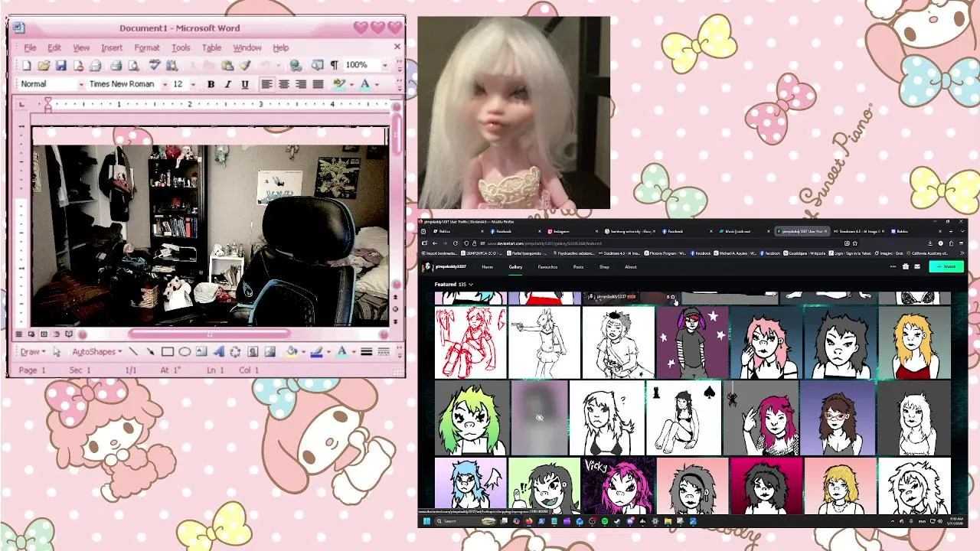
Task: Click the Paste clipboard icon
Action: [x=227, y=65]
